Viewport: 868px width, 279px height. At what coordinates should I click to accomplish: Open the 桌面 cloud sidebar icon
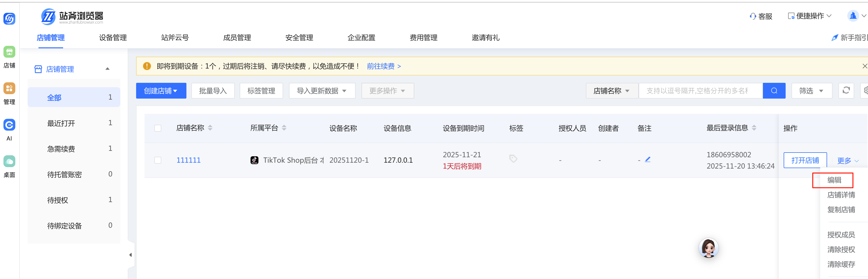pyautogui.click(x=9, y=161)
